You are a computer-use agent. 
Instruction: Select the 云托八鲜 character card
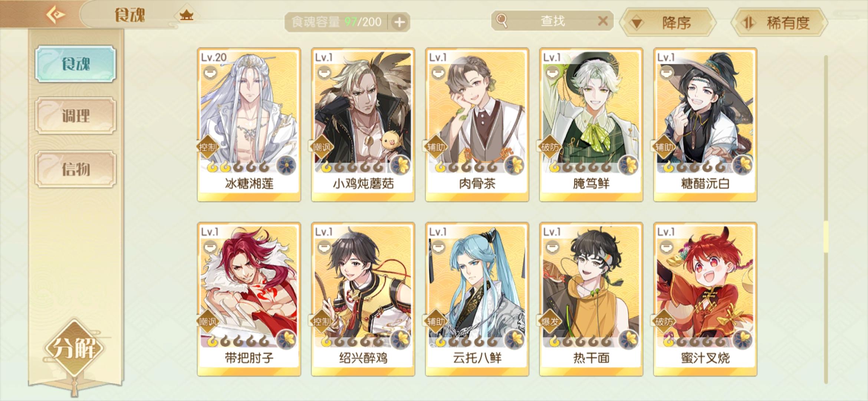tap(477, 299)
